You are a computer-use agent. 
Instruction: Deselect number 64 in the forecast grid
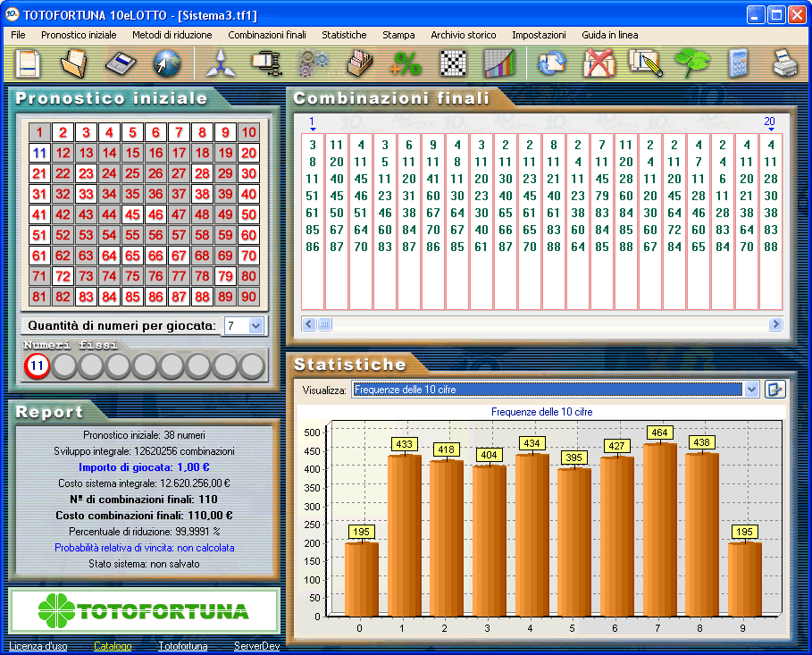point(109,256)
